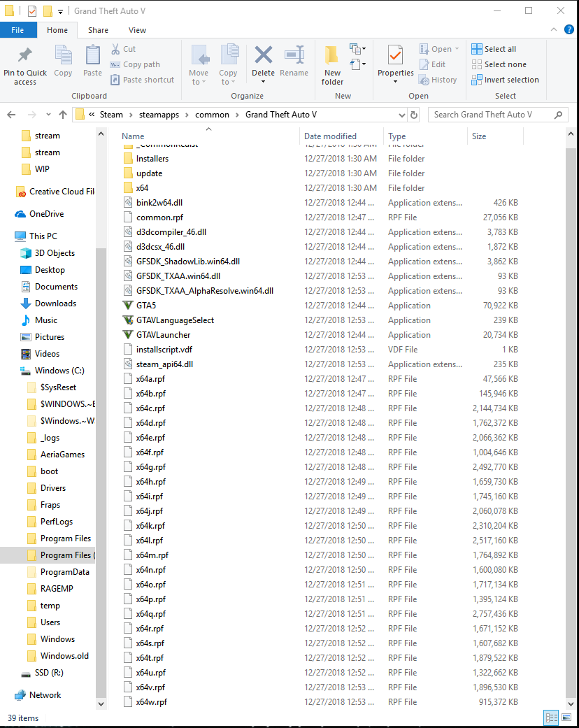Image resolution: width=579 pixels, height=728 pixels.
Task: Open 3D Objects in navigation pane
Action: point(55,253)
